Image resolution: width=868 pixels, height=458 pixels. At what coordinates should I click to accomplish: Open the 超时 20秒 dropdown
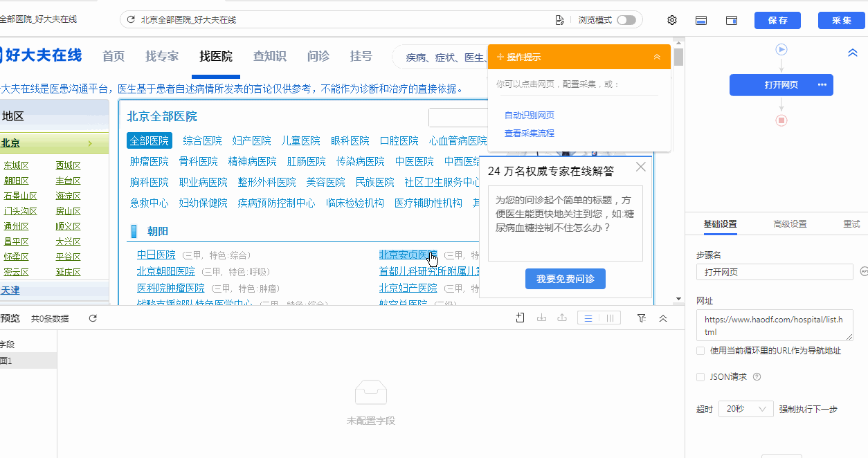(x=746, y=409)
